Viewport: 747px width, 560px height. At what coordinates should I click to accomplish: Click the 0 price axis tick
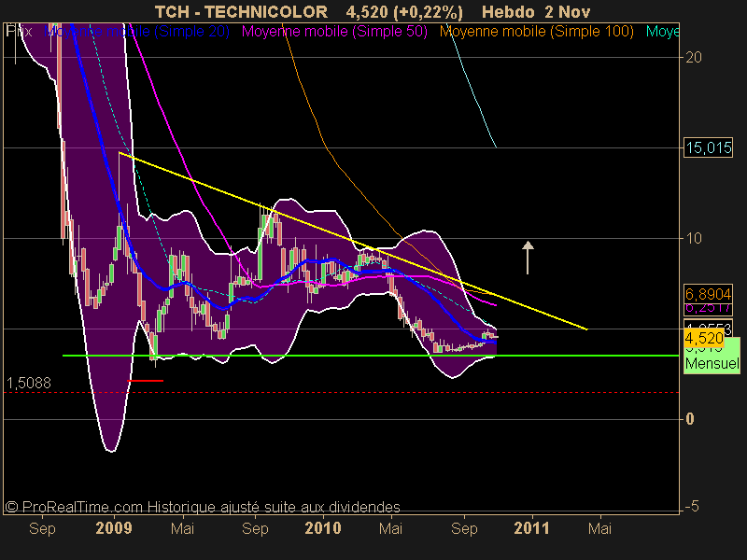690,419
